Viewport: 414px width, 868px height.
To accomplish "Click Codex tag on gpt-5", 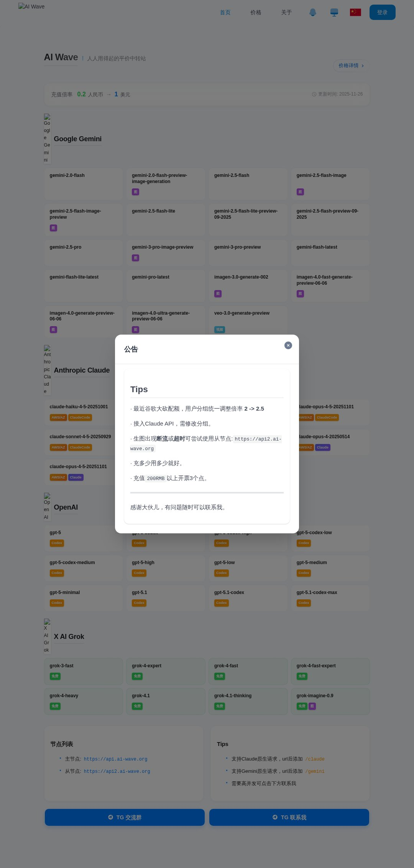I will click(x=57, y=543).
